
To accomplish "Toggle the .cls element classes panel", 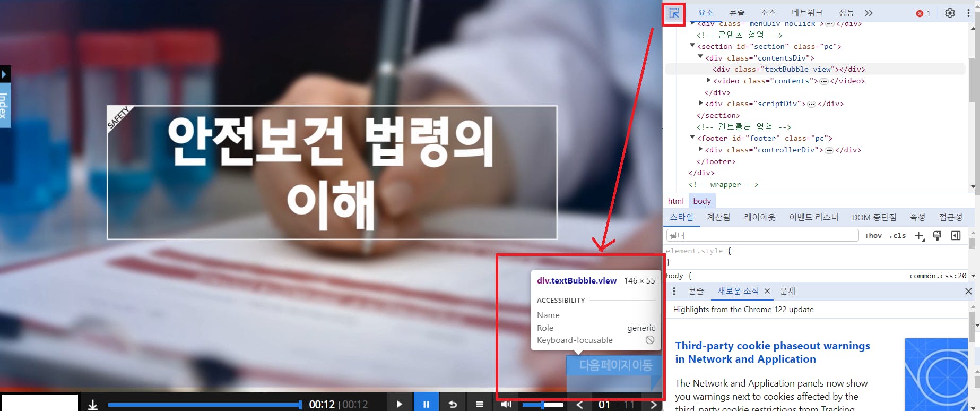I will [898, 235].
